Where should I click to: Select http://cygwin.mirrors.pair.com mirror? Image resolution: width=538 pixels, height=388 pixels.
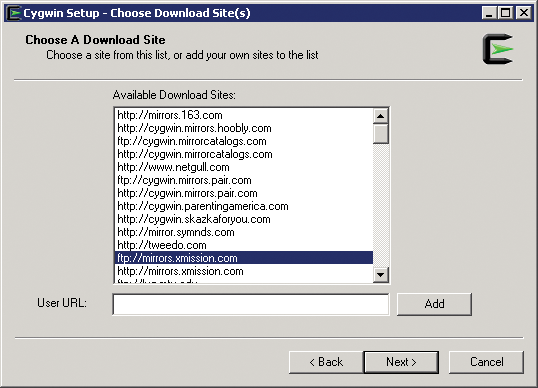[244, 193]
